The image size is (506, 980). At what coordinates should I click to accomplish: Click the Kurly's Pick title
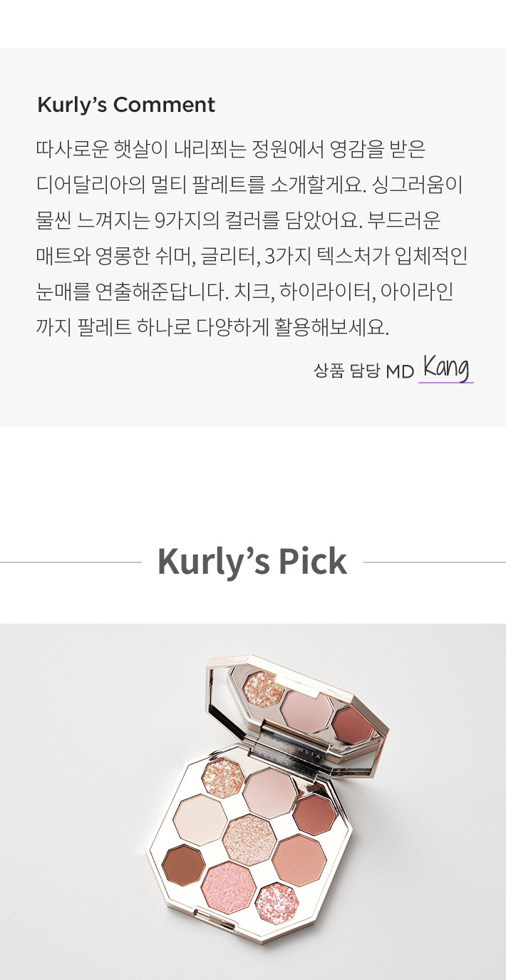coord(252,562)
